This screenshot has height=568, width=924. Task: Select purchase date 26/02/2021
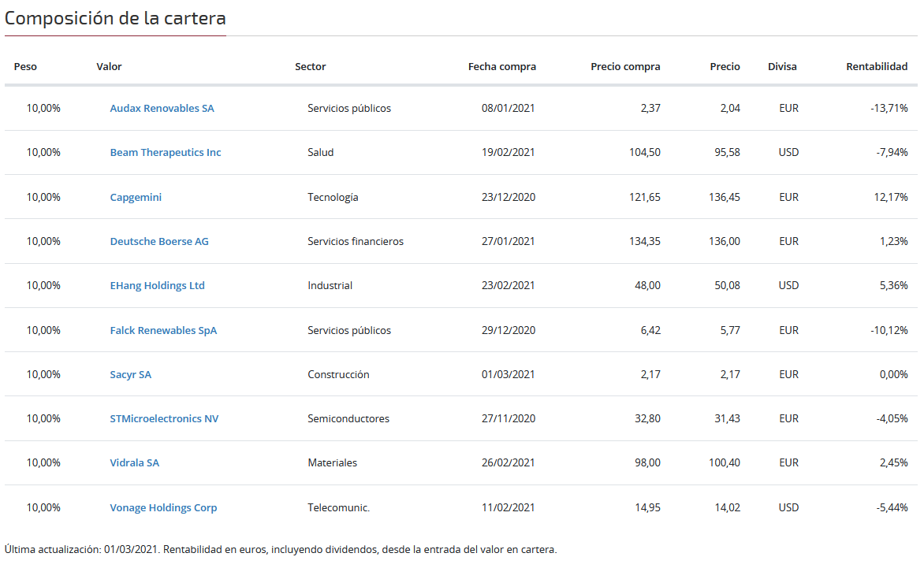[x=508, y=462]
